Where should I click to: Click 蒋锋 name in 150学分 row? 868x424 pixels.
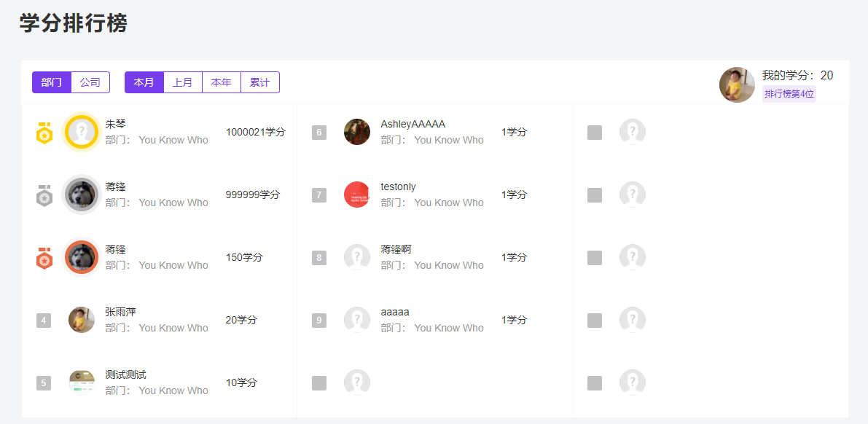point(116,249)
